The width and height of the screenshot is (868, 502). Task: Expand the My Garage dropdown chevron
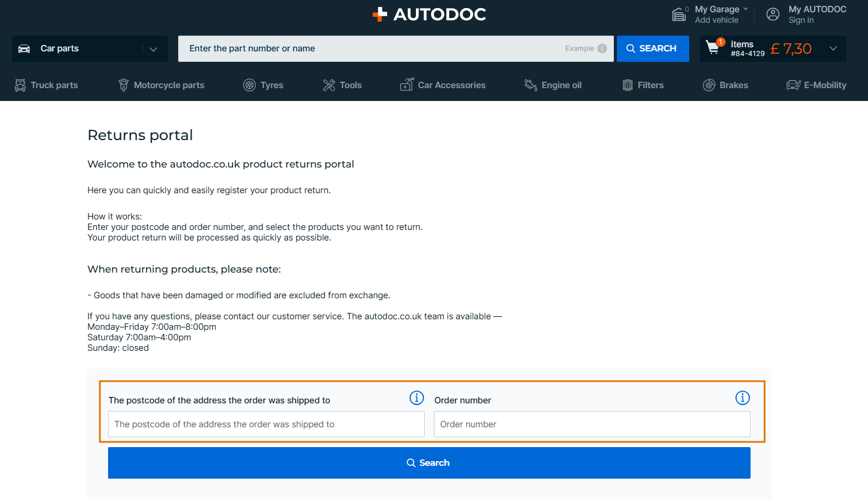(746, 9)
